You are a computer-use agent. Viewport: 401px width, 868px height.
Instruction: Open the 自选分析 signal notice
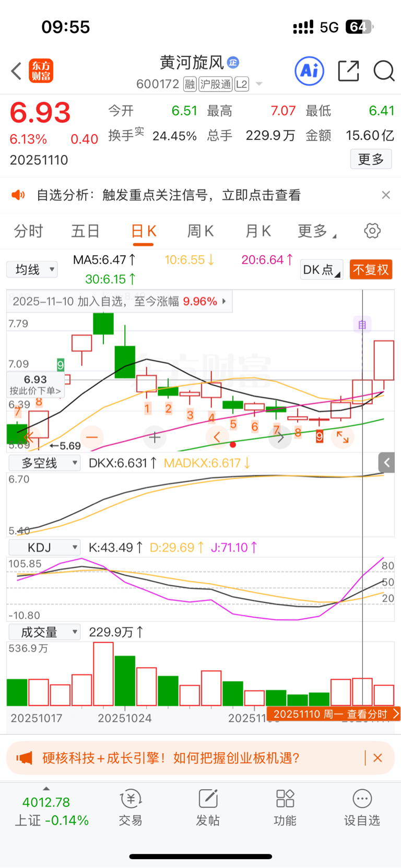pyautogui.click(x=169, y=195)
